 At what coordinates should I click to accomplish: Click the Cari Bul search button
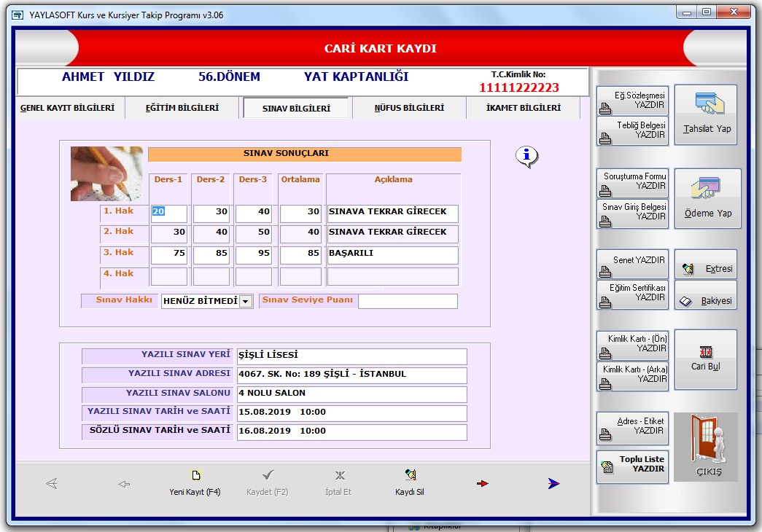(x=706, y=359)
